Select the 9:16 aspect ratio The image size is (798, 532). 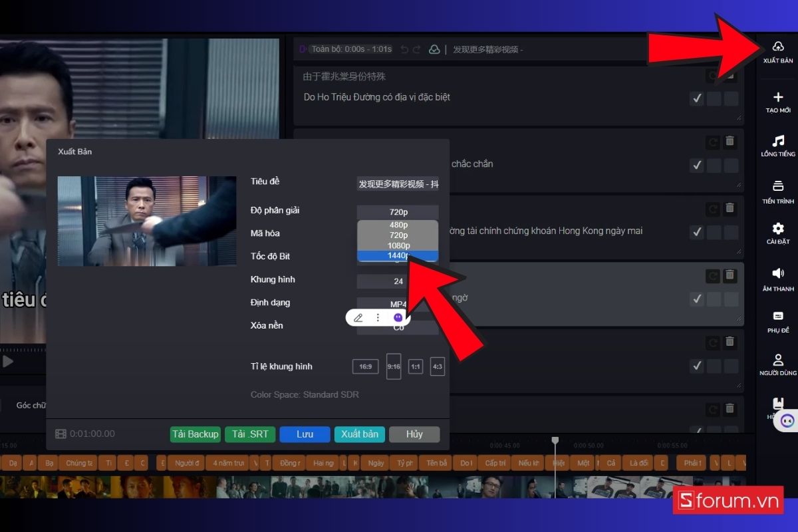(394, 366)
